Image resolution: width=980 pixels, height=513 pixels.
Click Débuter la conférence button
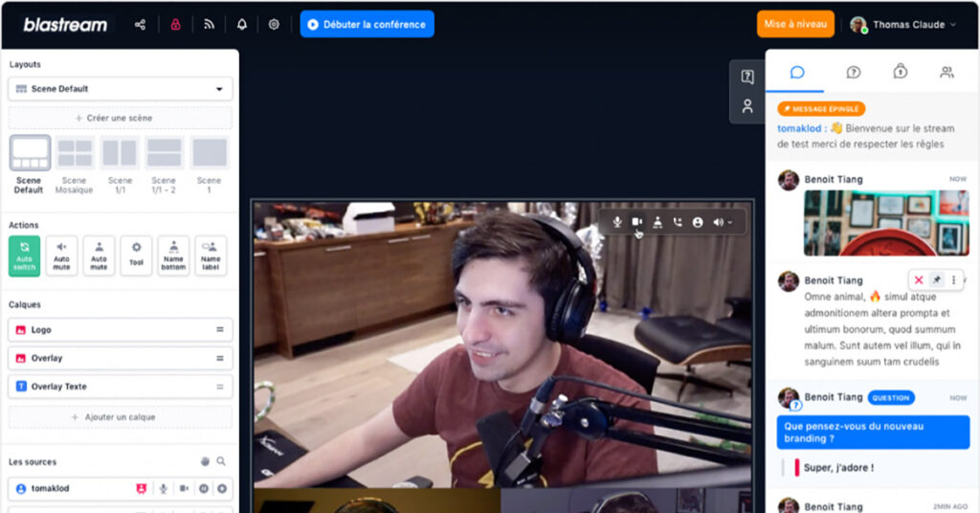click(x=367, y=25)
